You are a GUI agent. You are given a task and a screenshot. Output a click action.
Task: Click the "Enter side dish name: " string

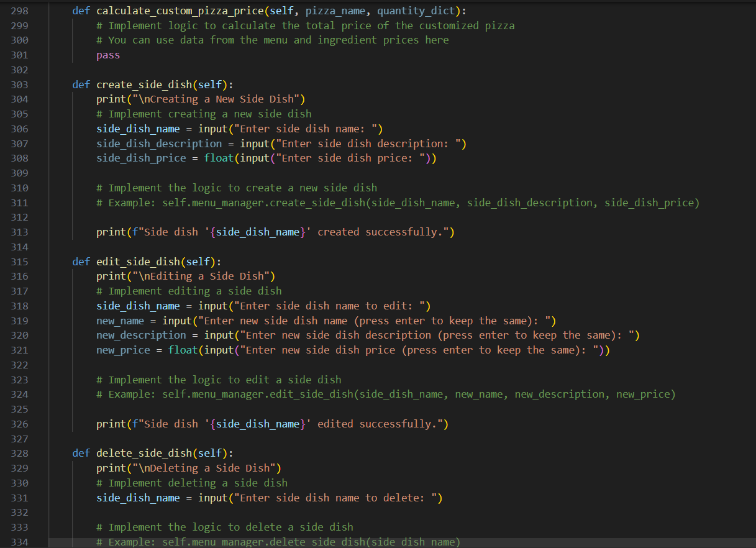(305, 129)
